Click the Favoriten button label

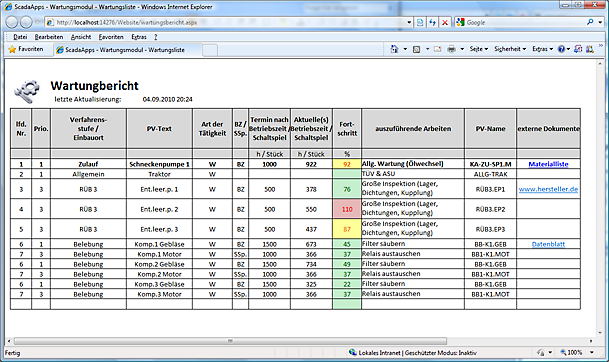(31, 49)
